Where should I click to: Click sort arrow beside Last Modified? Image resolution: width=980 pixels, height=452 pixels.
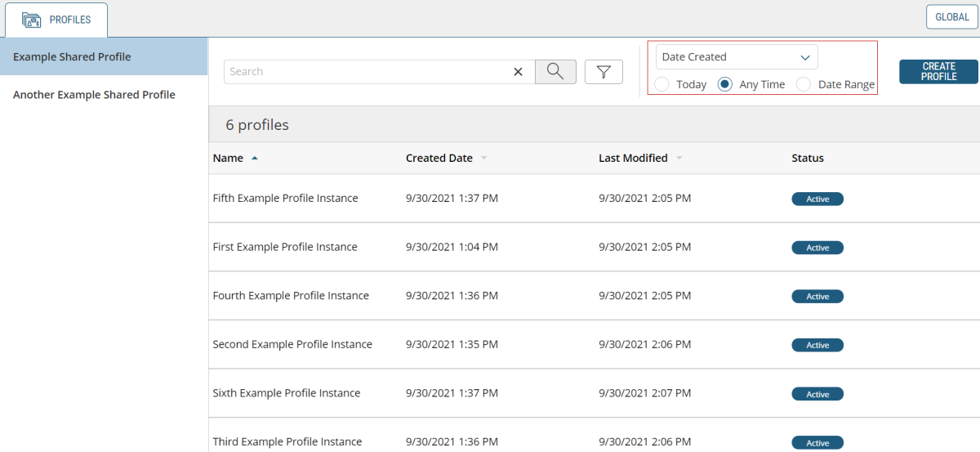tap(679, 159)
